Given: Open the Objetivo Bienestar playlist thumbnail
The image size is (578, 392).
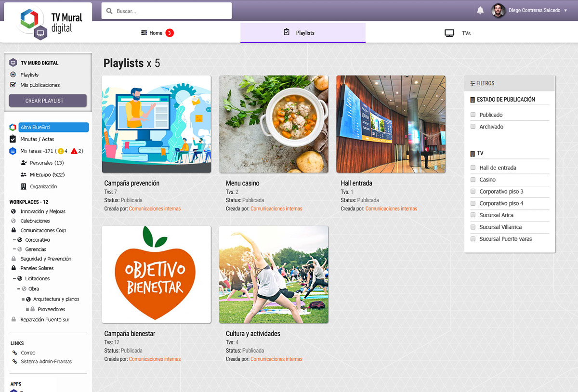Looking at the screenshot, I should coord(157,274).
